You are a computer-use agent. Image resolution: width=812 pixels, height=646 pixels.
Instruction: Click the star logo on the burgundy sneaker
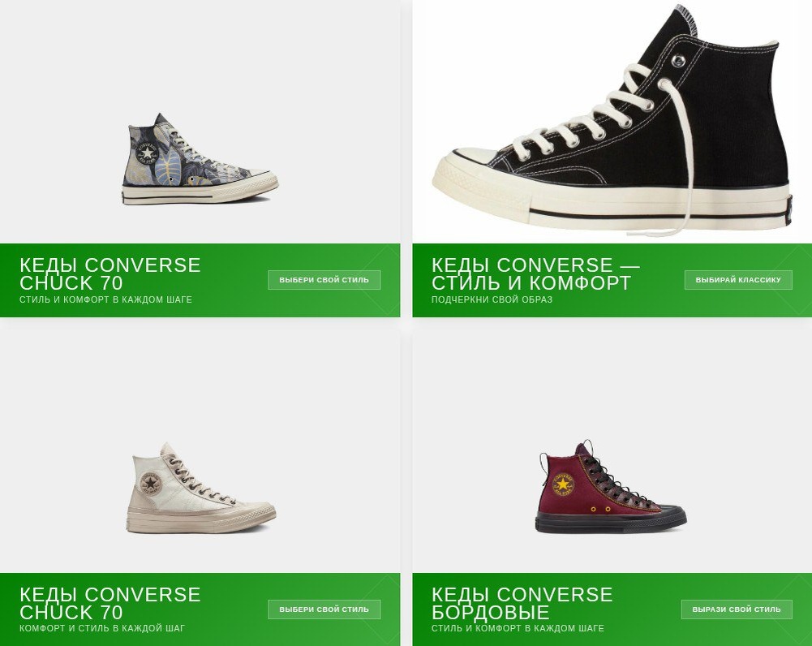coord(562,484)
